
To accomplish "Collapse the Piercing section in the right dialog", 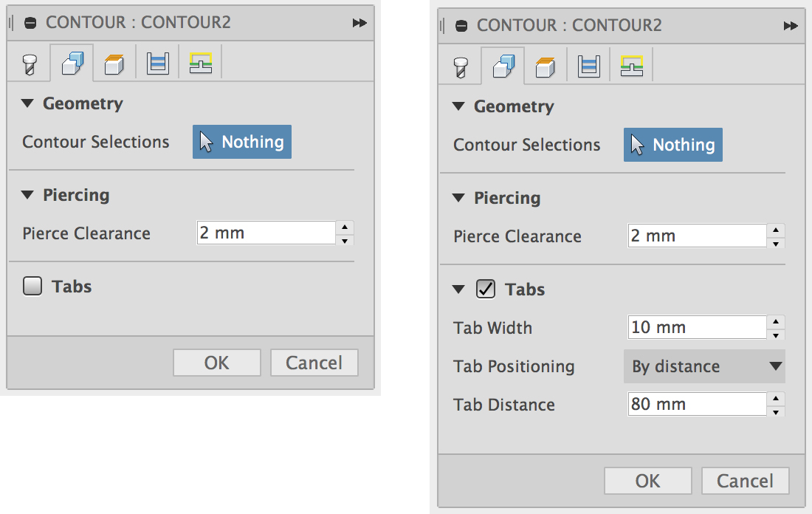I will [x=459, y=199].
